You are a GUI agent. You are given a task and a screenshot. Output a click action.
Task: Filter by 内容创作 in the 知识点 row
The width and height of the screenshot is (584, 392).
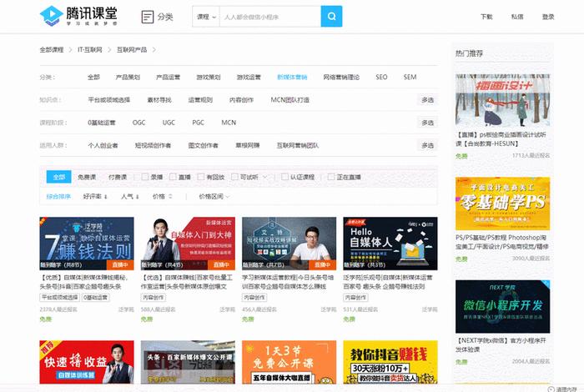coord(241,100)
